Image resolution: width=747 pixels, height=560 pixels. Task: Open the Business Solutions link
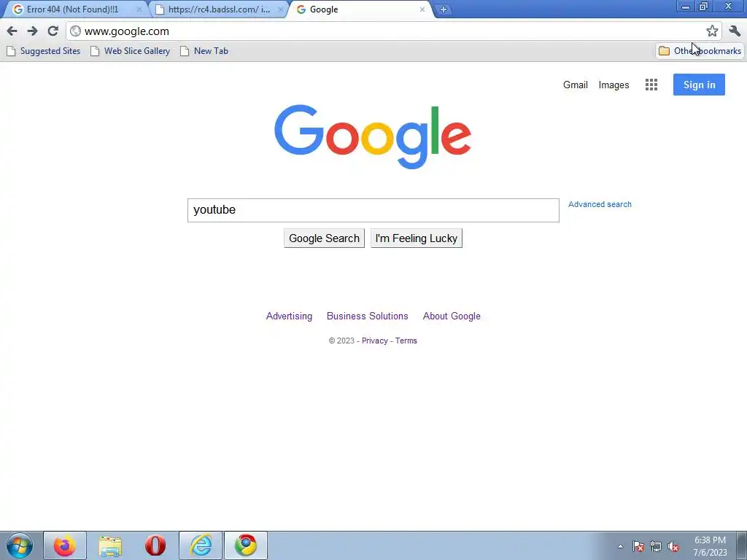[x=368, y=316]
